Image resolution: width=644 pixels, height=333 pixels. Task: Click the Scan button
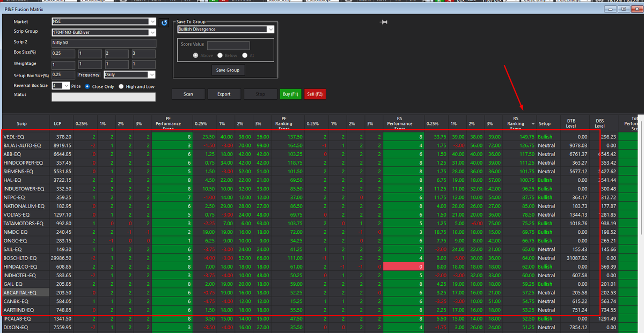click(188, 94)
